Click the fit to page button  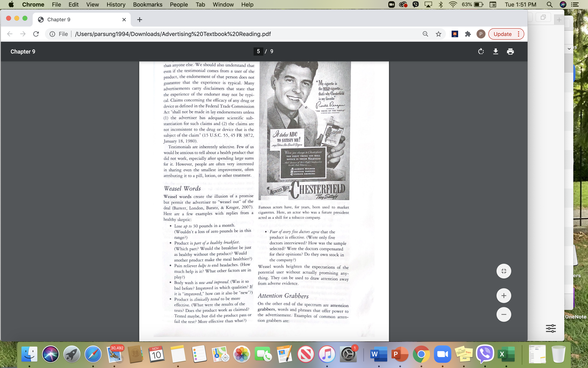tap(504, 271)
